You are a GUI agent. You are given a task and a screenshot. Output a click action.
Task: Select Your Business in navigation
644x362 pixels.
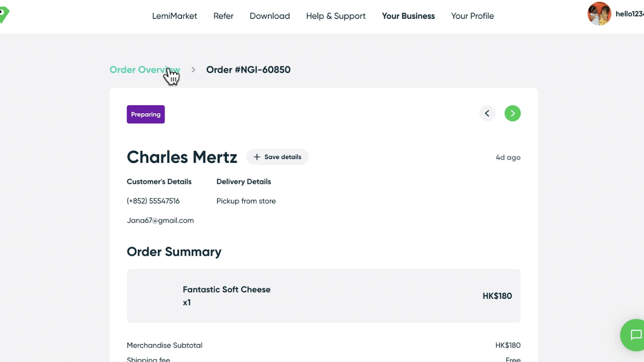(408, 16)
